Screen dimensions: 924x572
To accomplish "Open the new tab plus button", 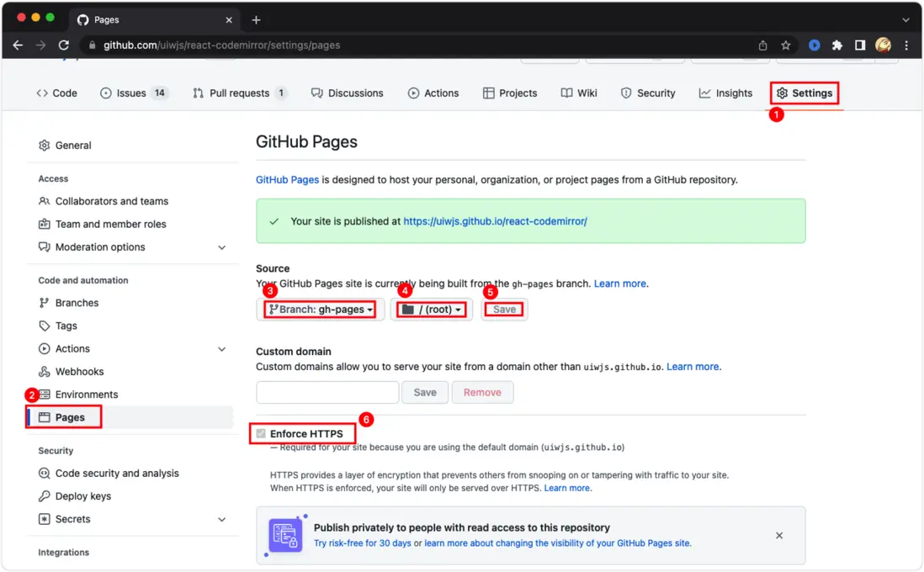I will point(257,19).
